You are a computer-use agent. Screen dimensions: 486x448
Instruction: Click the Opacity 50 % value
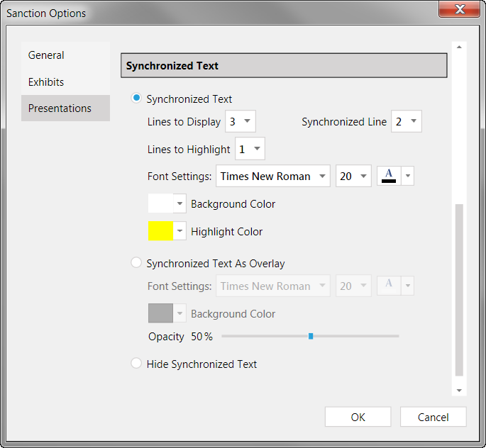click(201, 336)
